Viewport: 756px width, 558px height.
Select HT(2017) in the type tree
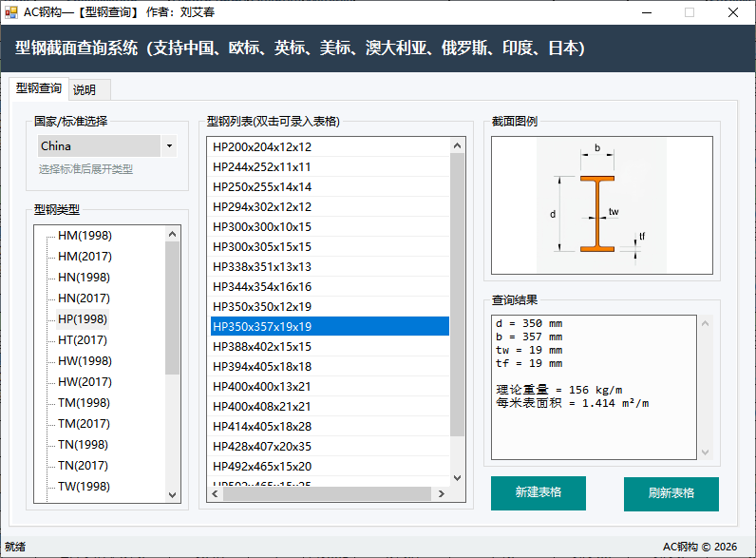click(x=83, y=339)
